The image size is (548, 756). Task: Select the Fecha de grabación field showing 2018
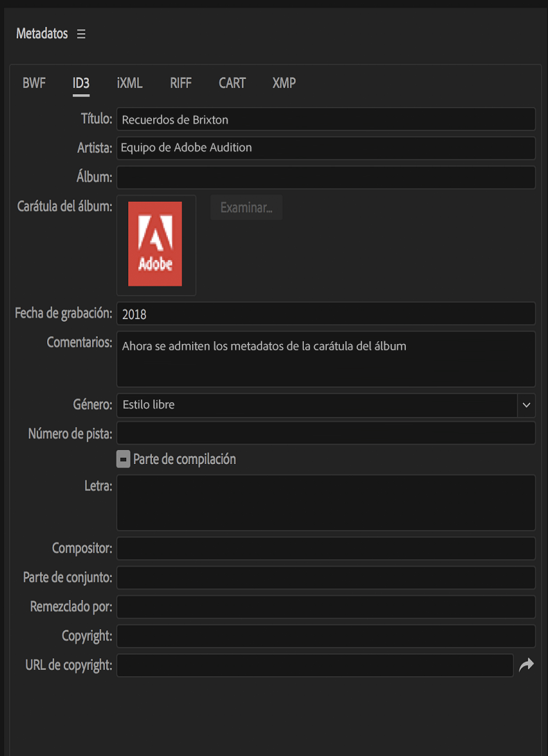tap(326, 313)
